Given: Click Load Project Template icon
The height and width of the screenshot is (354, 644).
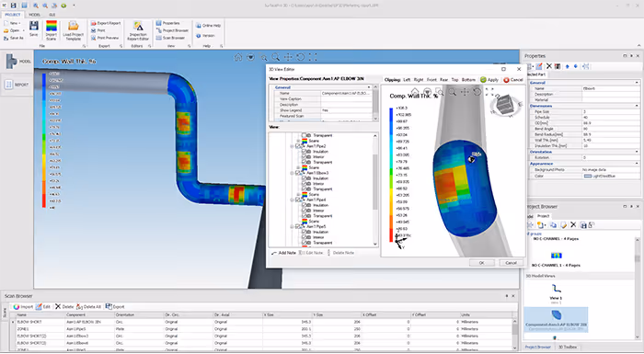Looking at the screenshot, I should pyautogui.click(x=73, y=26).
